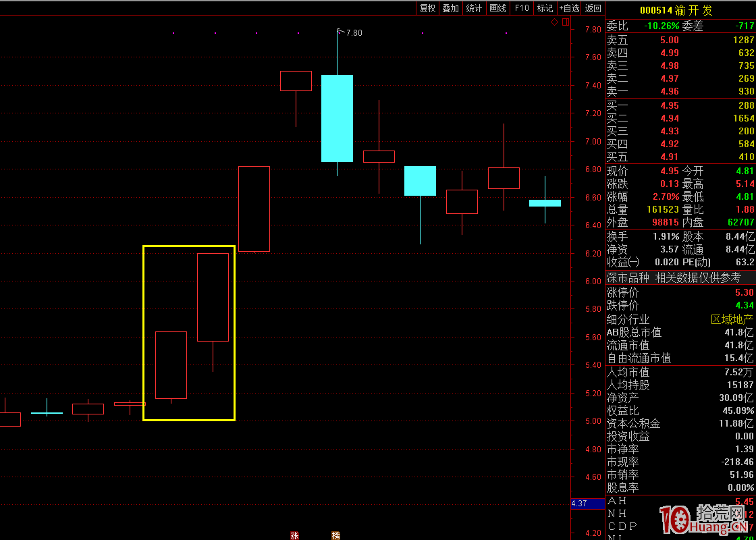Add stock via +自选 button

point(570,7)
